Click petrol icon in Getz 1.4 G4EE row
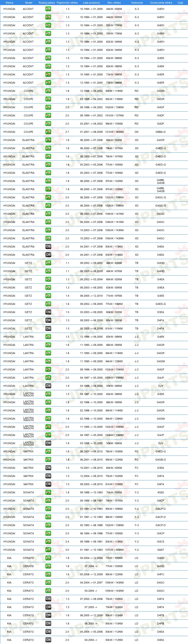 pyautogui.click(x=48, y=296)
